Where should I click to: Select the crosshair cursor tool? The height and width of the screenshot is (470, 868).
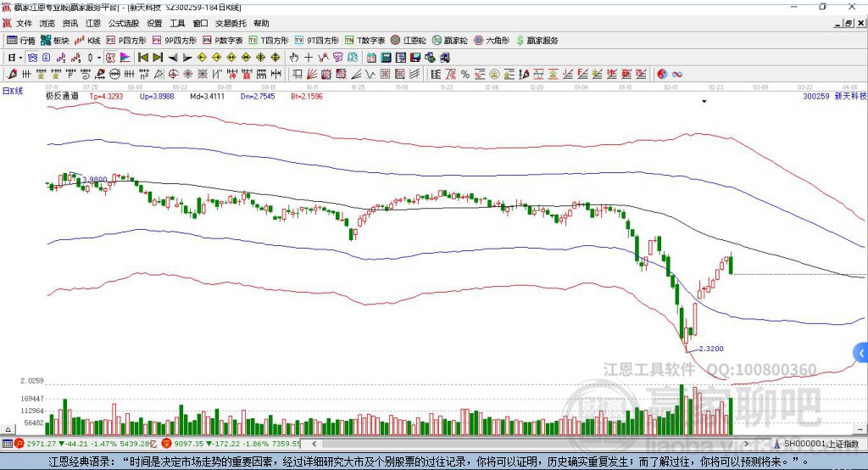click(309, 58)
